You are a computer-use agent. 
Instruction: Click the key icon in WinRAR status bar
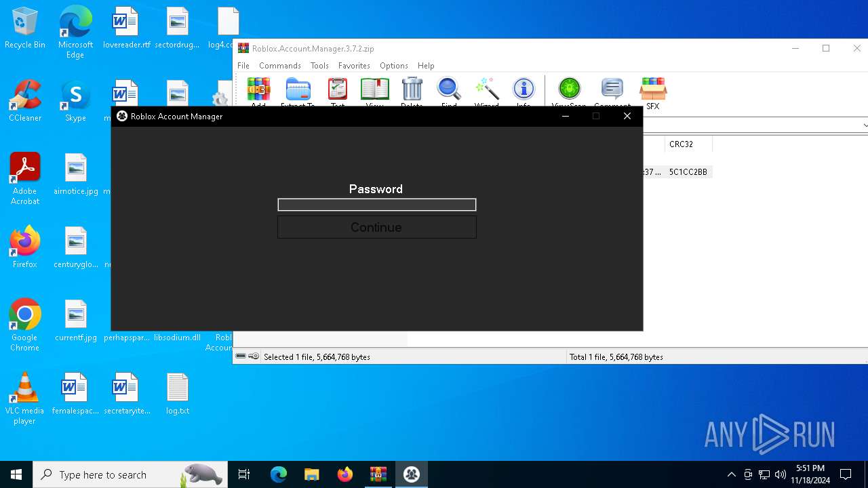click(x=254, y=357)
